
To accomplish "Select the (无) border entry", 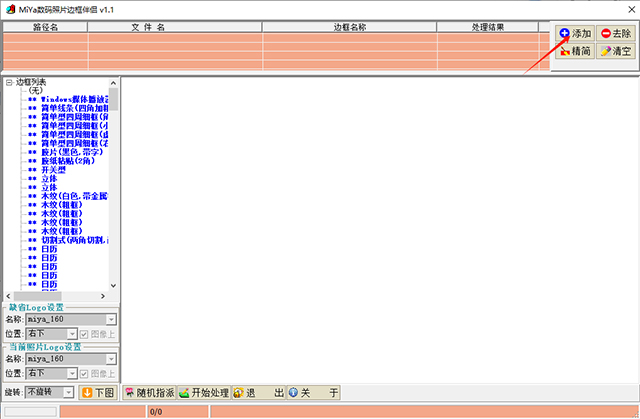I will coord(36,91).
